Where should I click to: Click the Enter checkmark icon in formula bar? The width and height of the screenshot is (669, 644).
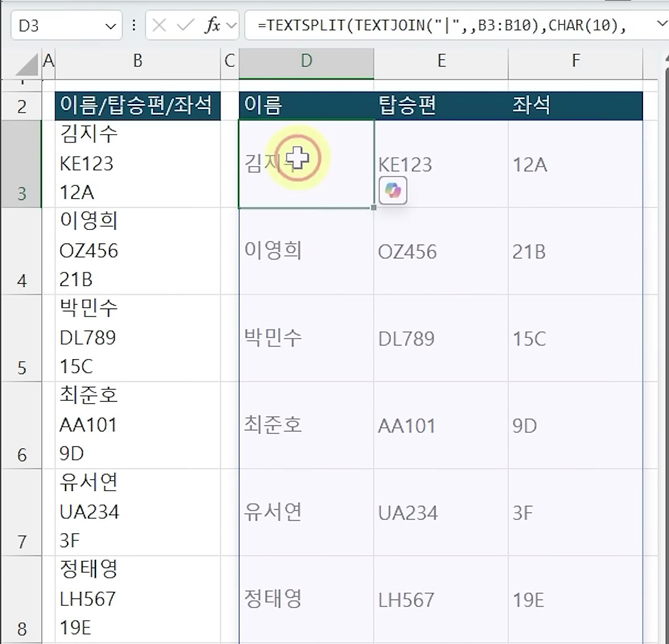(185, 25)
